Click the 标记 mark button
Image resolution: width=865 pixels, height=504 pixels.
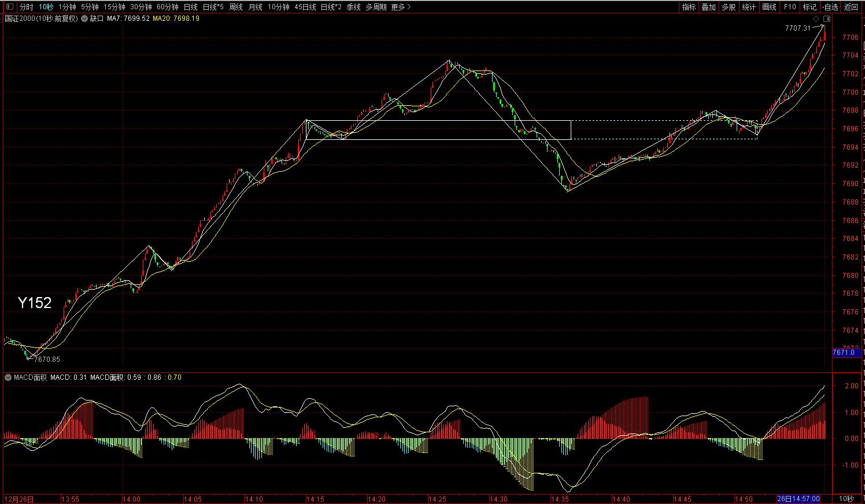pos(809,7)
